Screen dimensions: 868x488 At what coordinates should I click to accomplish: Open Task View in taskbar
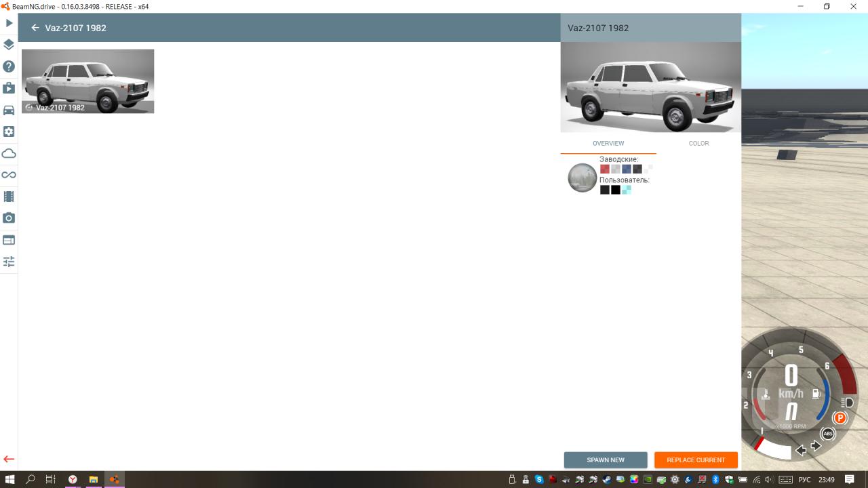(50, 479)
